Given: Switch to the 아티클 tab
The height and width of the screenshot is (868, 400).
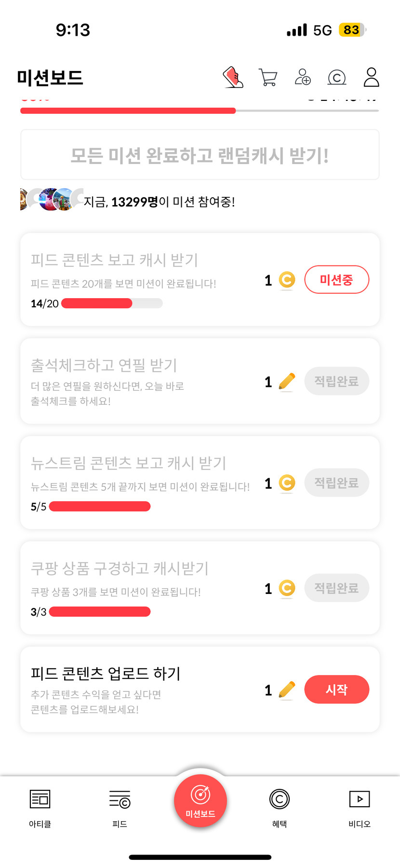Looking at the screenshot, I should 40,808.
